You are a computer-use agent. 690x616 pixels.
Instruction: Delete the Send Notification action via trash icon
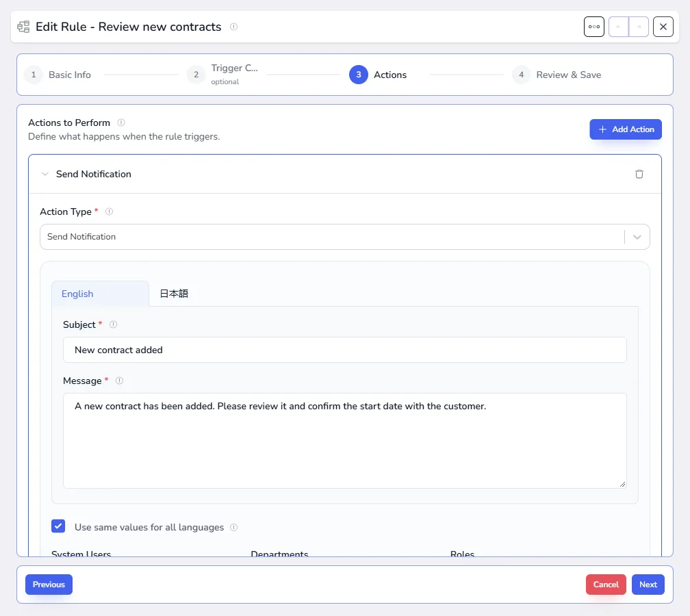639,175
